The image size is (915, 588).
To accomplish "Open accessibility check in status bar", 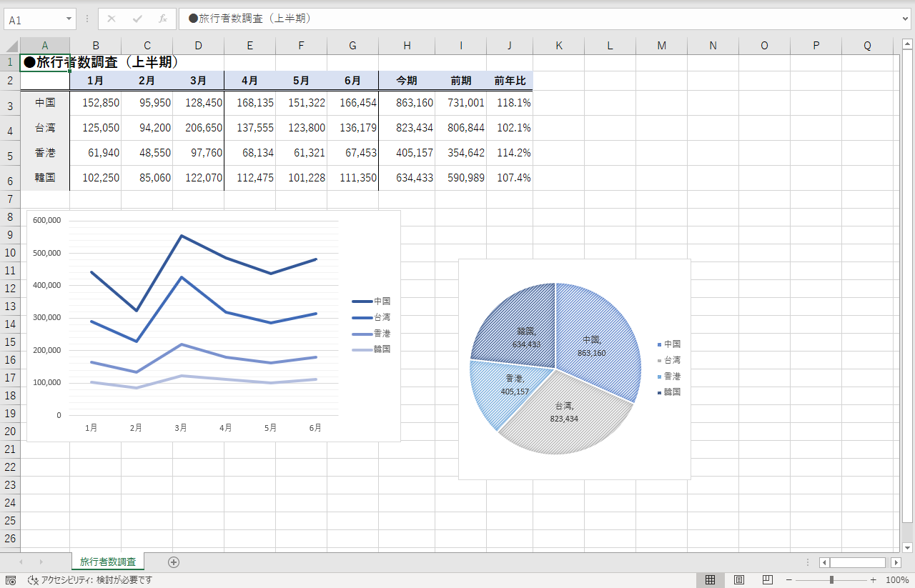I will [x=90, y=580].
